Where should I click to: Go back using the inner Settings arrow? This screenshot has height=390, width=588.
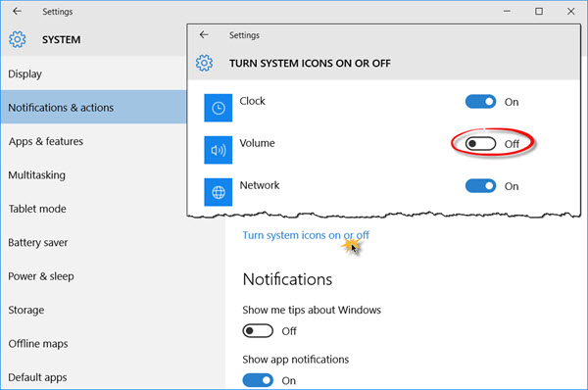click(204, 35)
